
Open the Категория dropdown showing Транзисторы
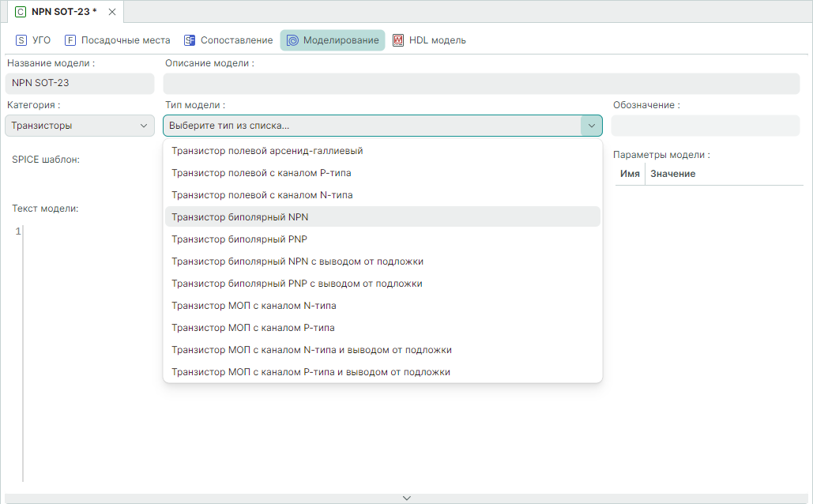(80, 126)
